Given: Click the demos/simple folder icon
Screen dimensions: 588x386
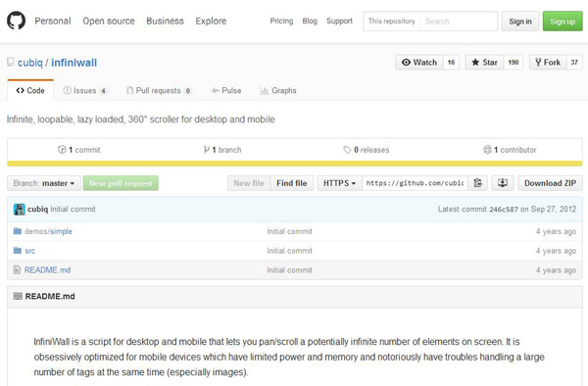Looking at the screenshot, I should 18,231.
